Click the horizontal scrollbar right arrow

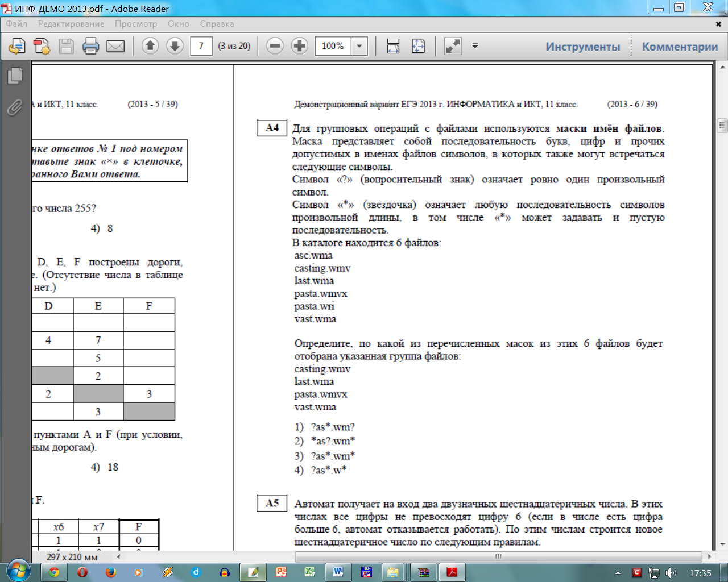click(x=709, y=556)
